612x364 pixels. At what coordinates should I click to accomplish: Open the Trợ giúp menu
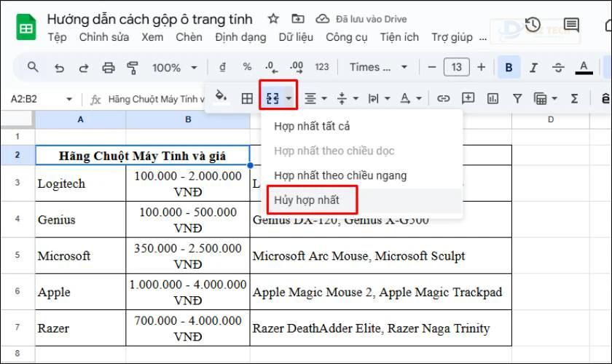(x=452, y=37)
